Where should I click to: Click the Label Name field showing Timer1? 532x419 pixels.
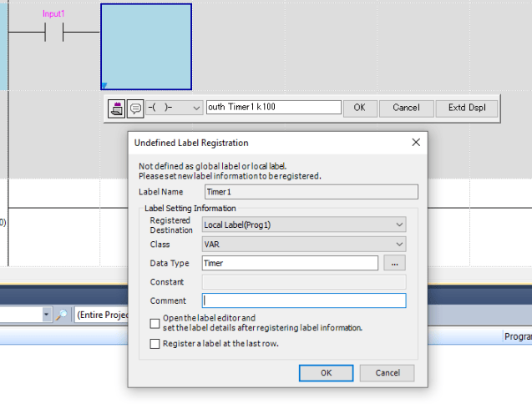pos(312,192)
